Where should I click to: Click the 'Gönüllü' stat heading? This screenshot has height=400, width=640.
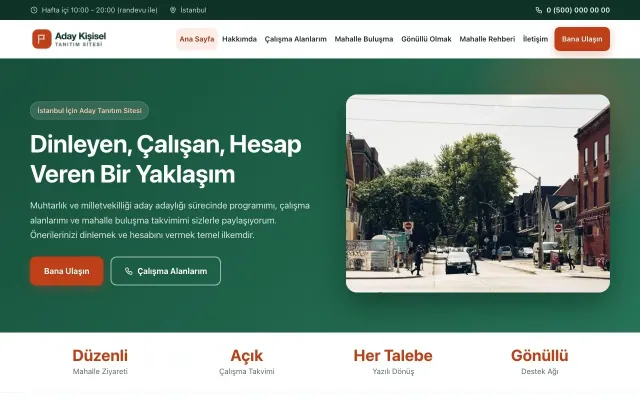pos(540,356)
